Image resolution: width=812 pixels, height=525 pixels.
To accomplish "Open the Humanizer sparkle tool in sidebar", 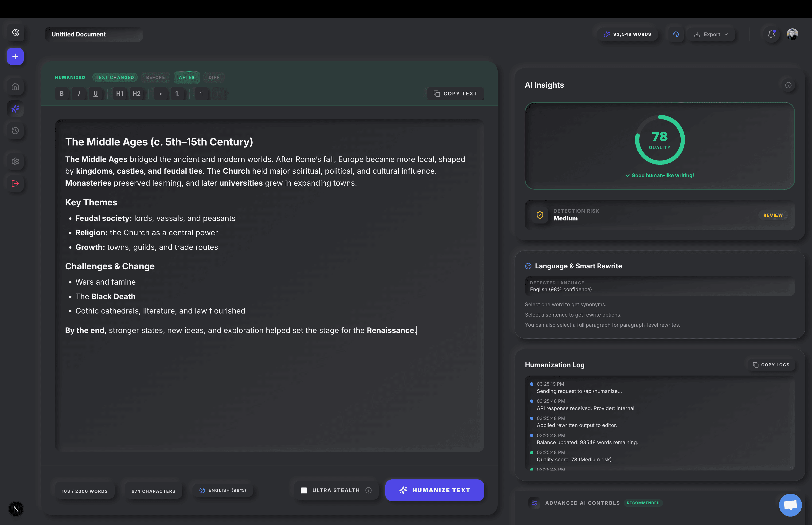I will (15, 109).
